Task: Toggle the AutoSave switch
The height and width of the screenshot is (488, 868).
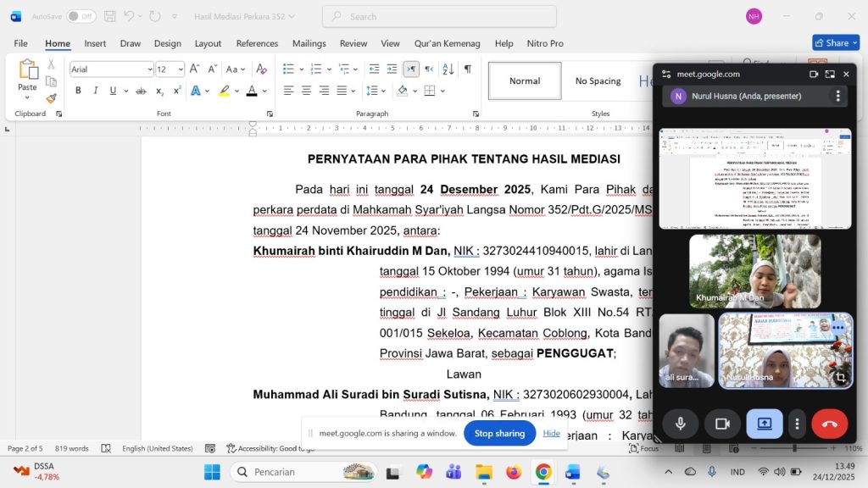Action: click(81, 16)
